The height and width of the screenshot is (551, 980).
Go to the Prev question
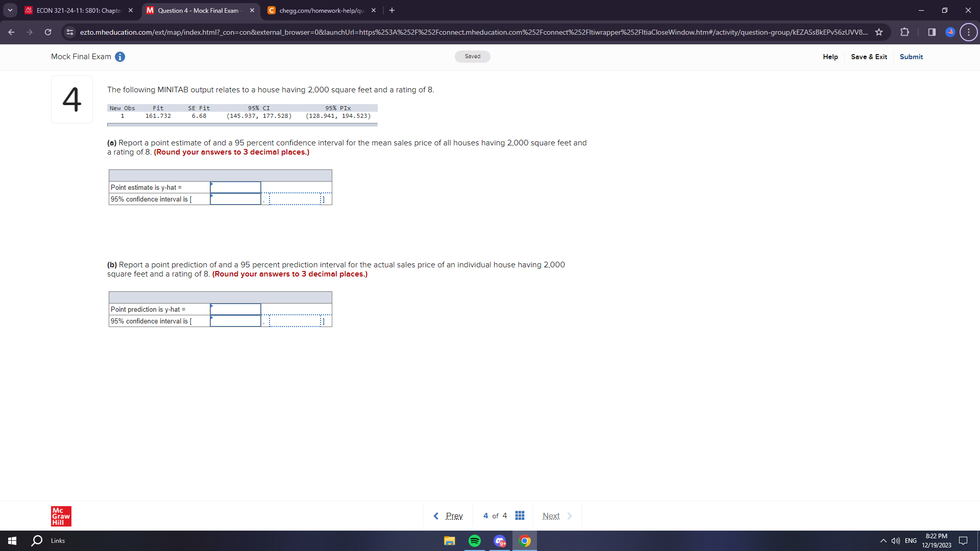(448, 516)
